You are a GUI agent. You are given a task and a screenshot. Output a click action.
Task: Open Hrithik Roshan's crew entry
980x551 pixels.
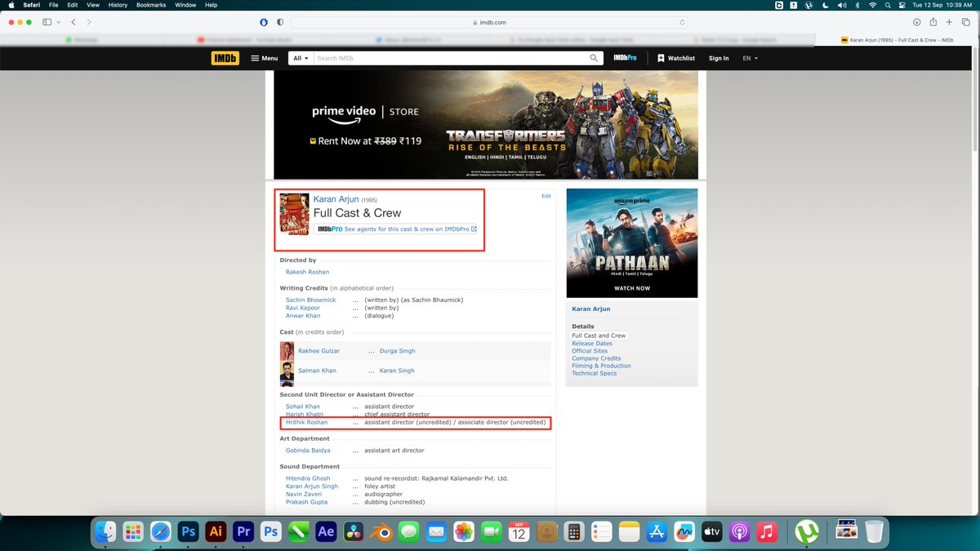pos(306,422)
